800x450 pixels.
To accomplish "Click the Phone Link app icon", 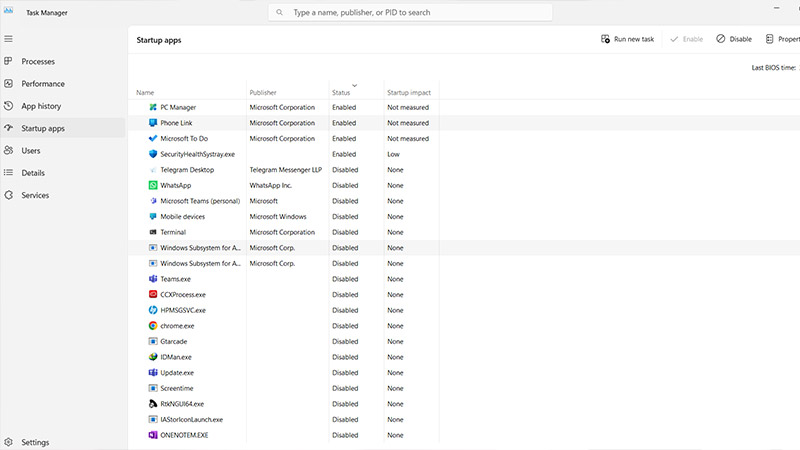I will 153,122.
